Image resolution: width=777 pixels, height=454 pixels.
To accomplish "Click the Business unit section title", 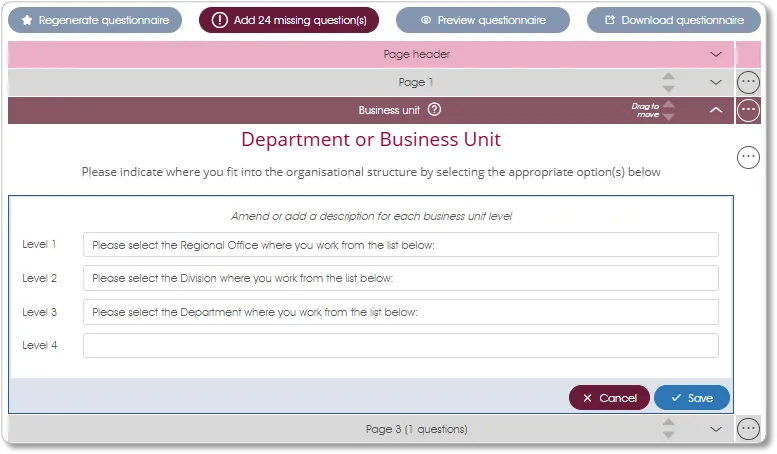I will pos(389,110).
